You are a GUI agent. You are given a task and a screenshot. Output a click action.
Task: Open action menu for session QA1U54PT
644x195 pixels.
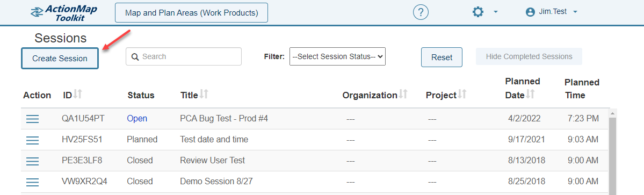[x=32, y=119]
